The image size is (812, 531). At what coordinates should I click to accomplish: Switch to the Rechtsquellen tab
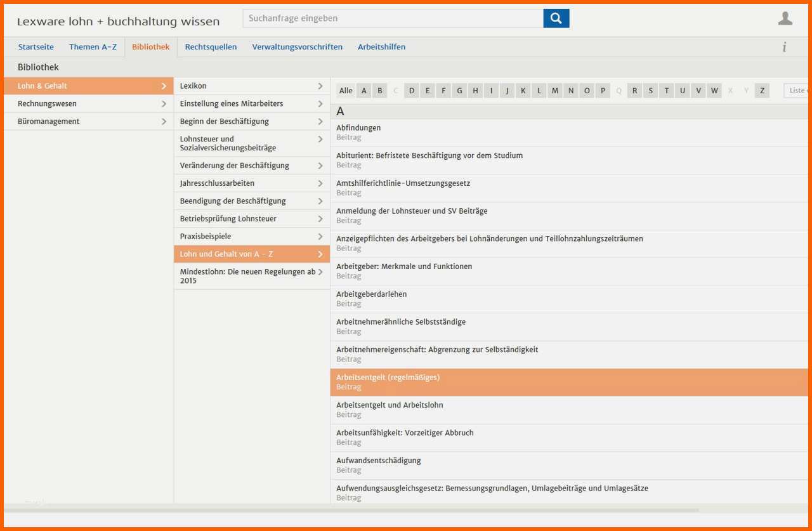(x=211, y=47)
